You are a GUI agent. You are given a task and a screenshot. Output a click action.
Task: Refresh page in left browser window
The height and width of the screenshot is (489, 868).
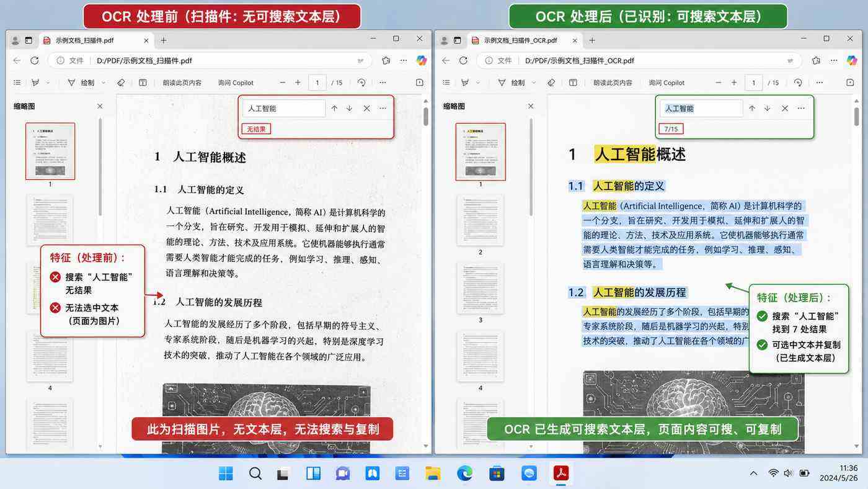pyautogui.click(x=35, y=61)
